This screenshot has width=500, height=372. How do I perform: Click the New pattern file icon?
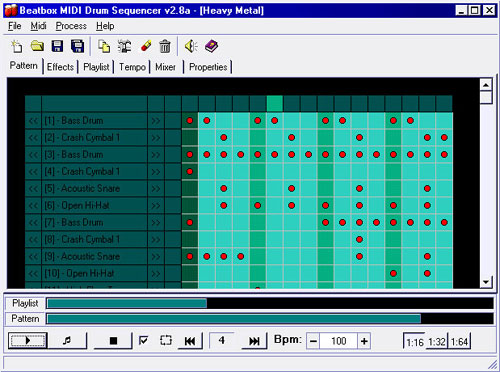[x=16, y=46]
